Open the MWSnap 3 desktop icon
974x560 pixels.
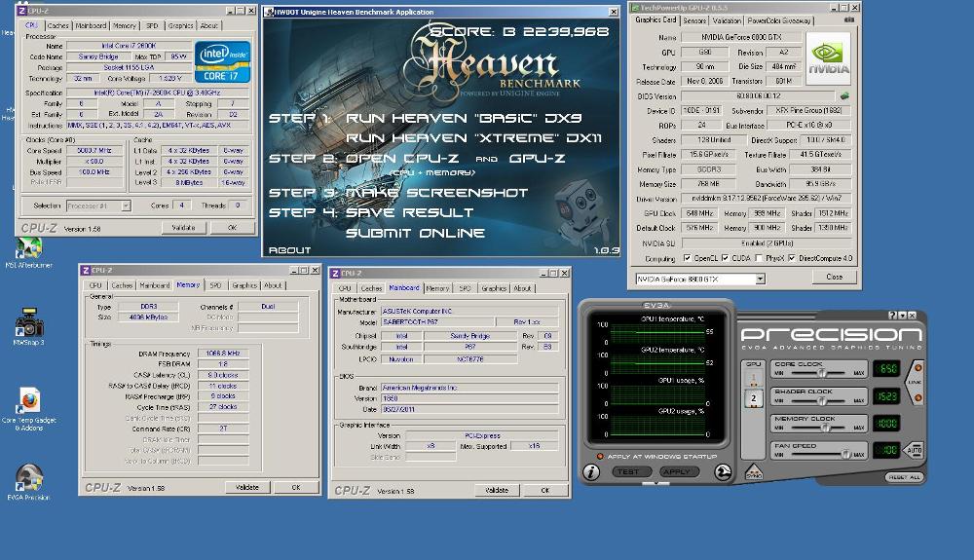click(28, 326)
